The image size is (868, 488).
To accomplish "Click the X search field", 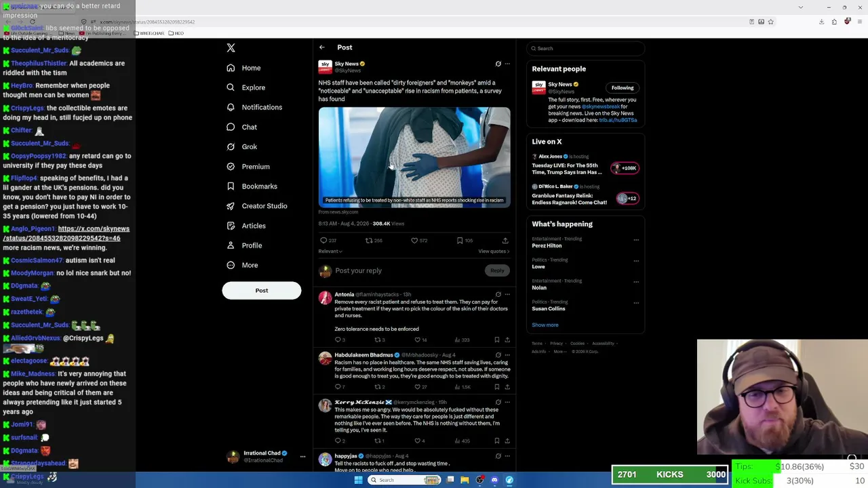I will coord(586,48).
